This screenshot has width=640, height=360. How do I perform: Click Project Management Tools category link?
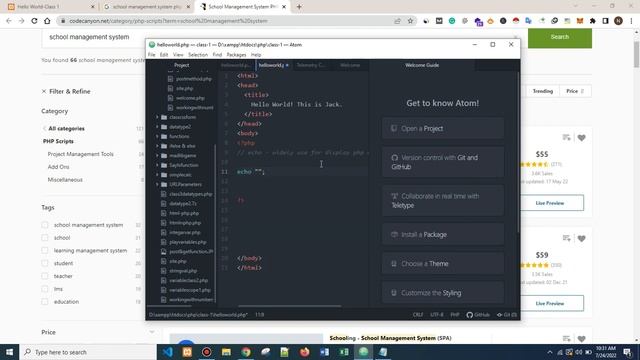click(x=80, y=154)
